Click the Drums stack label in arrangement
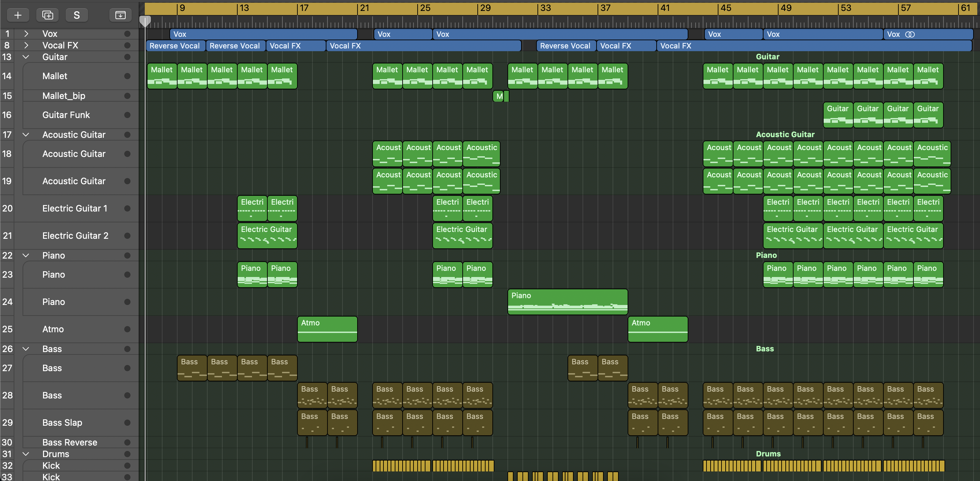The height and width of the screenshot is (481, 980). pyautogui.click(x=768, y=454)
